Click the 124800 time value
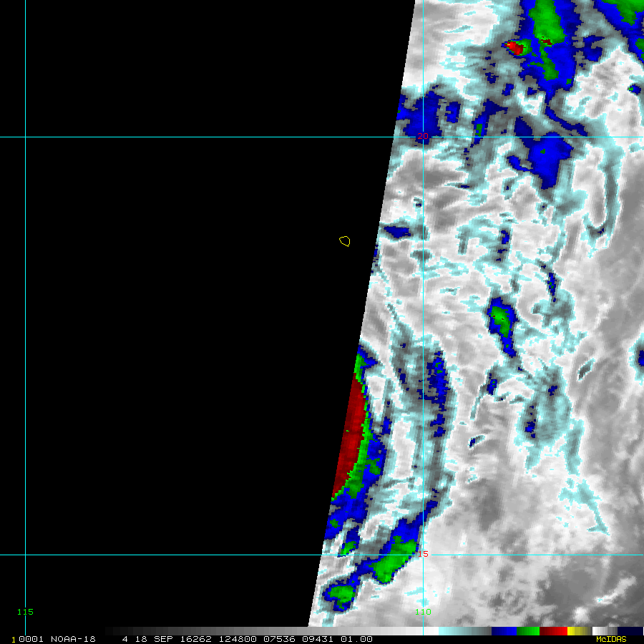The width and height of the screenshot is (644, 644). pyautogui.click(x=238, y=639)
